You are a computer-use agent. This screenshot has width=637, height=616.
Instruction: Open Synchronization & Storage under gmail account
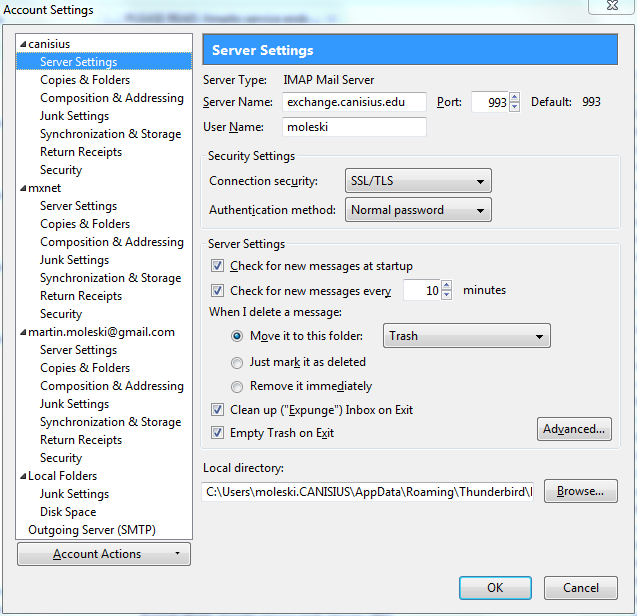coord(110,422)
